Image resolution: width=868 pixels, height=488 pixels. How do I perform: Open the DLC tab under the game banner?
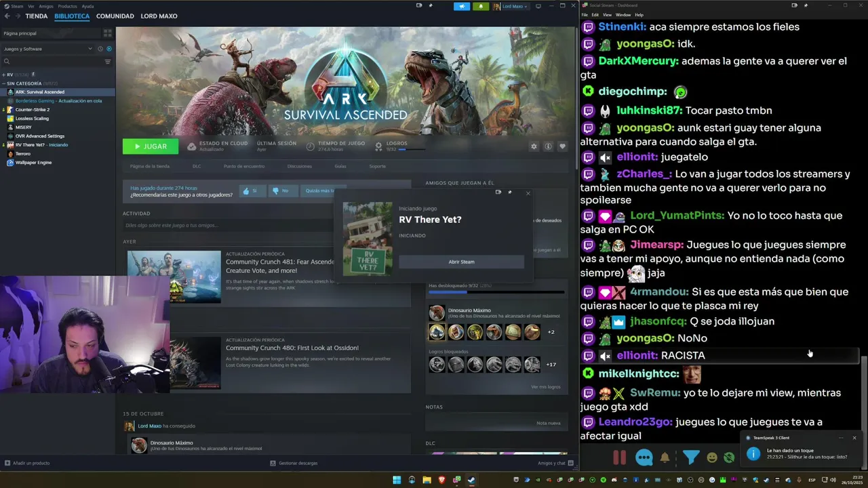[x=197, y=166]
